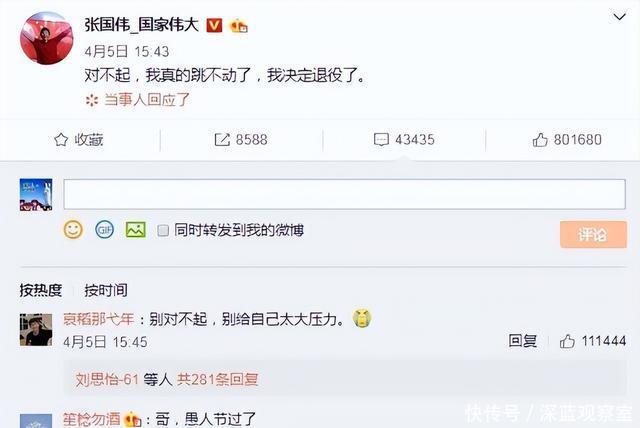Click 回复 on the top comment

pos(522,340)
